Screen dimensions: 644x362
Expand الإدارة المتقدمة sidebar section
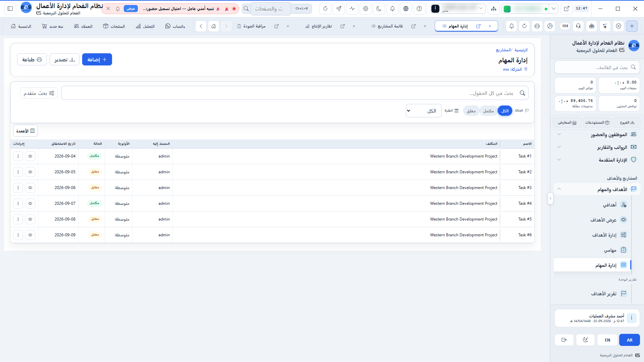click(597, 160)
